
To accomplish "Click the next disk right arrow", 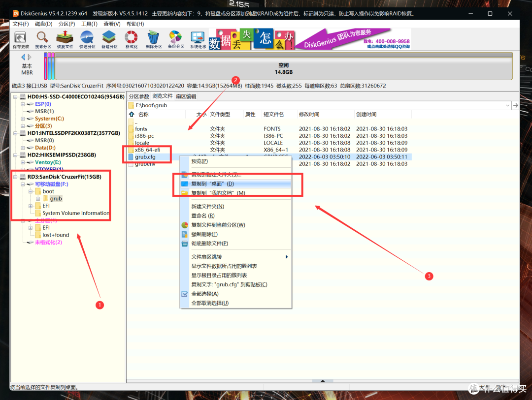I will click(x=30, y=58).
